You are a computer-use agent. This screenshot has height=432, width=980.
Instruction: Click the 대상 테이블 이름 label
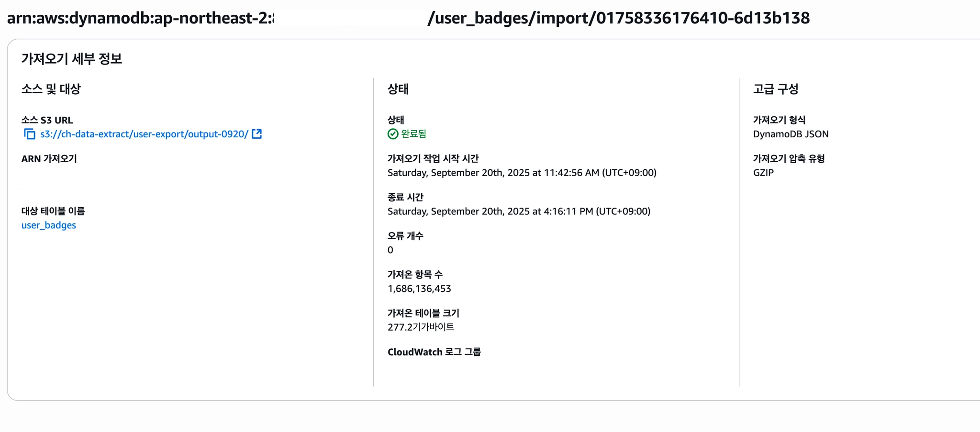coord(53,211)
